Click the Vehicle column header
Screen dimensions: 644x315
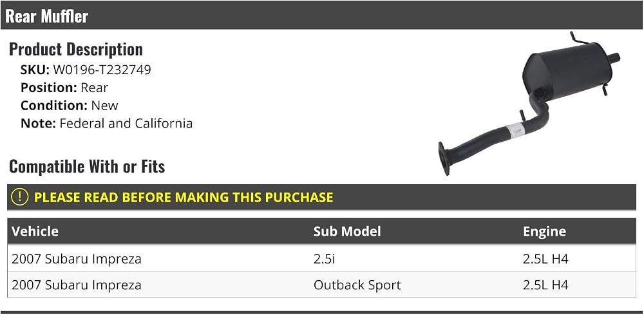point(35,231)
